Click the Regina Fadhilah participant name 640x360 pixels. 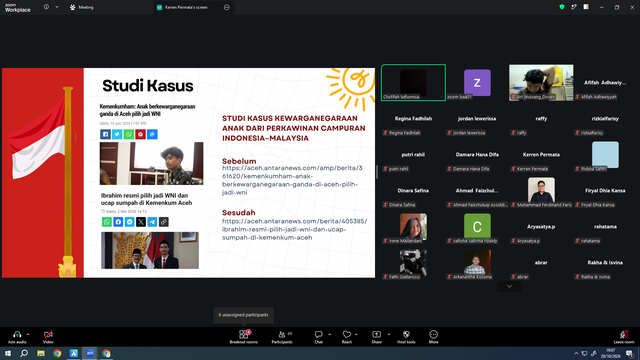(x=413, y=119)
